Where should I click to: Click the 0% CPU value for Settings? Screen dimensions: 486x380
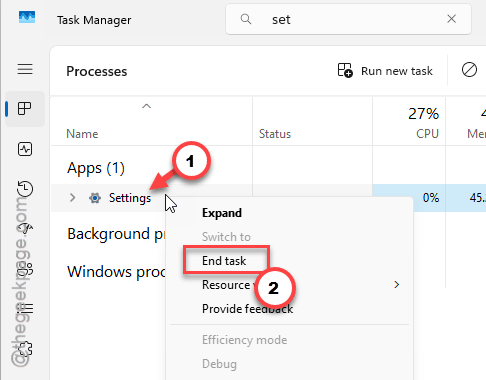(431, 198)
